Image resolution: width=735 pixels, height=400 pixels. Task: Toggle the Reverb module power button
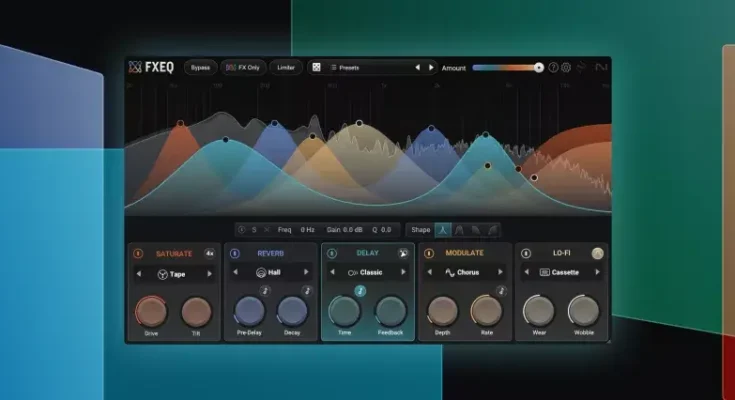point(235,254)
